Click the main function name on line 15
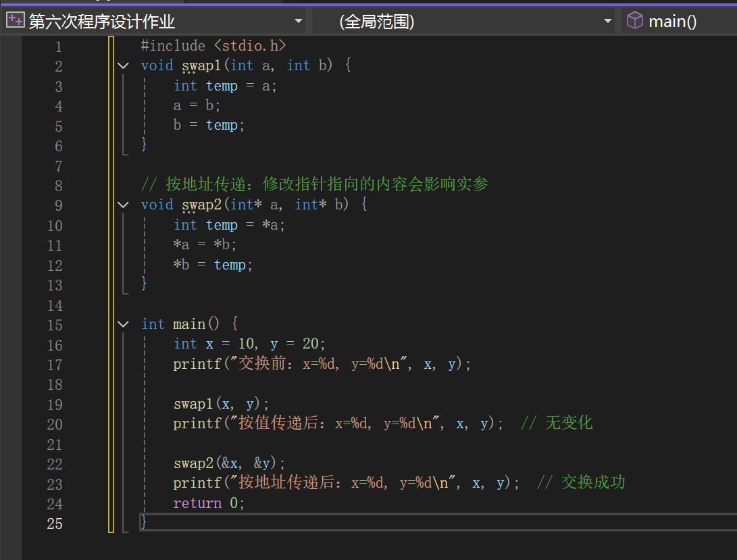 189,324
